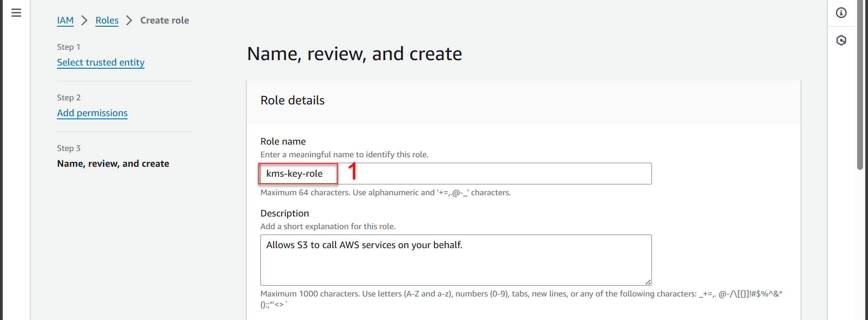This screenshot has width=868, height=320.
Task: Open the info panel icon
Action: [841, 13]
